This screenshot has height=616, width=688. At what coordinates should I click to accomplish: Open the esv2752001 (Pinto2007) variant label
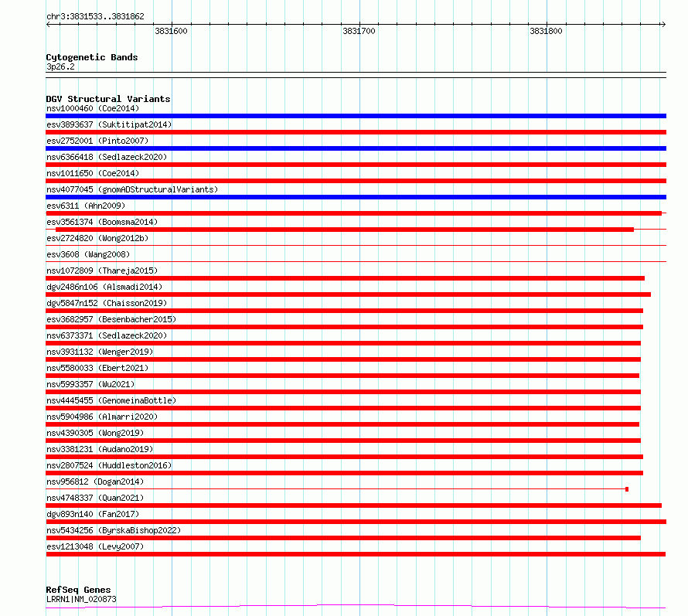click(97, 141)
